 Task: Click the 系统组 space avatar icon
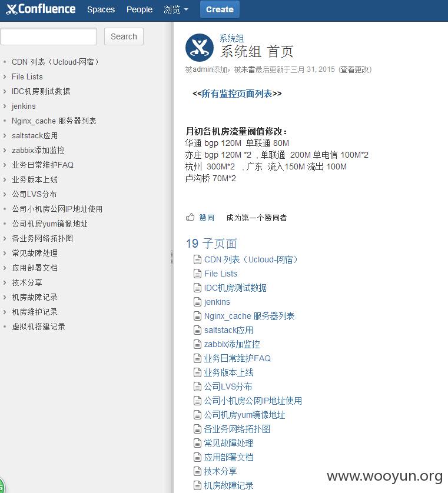(200, 48)
